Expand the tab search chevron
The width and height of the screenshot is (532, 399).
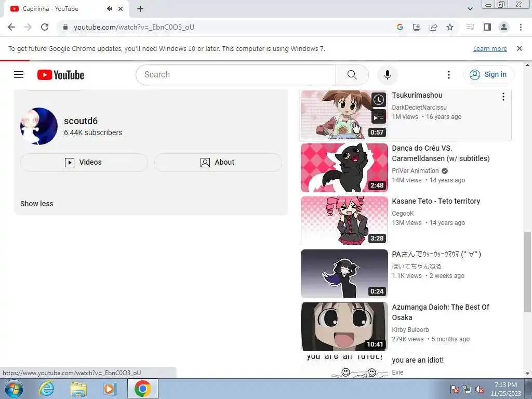tap(470, 9)
